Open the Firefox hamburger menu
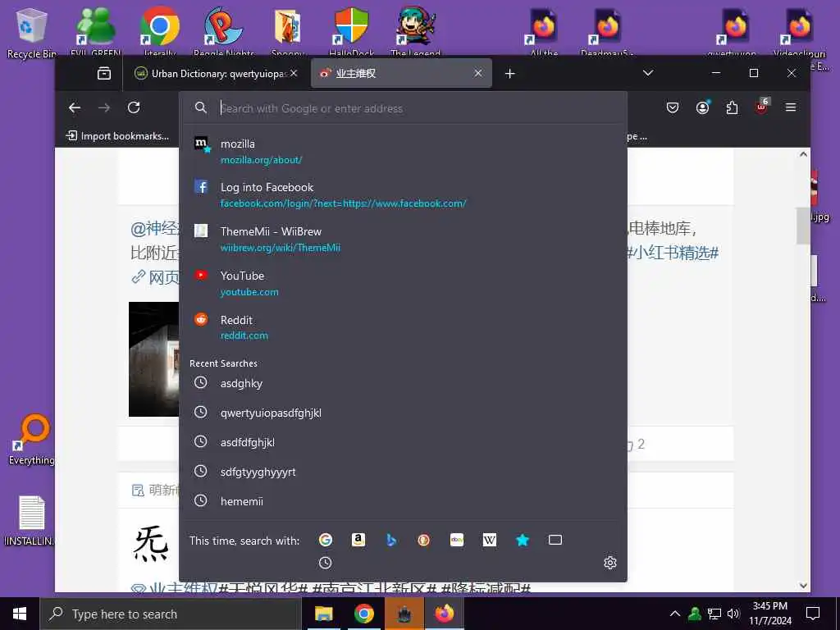 pyautogui.click(x=791, y=107)
